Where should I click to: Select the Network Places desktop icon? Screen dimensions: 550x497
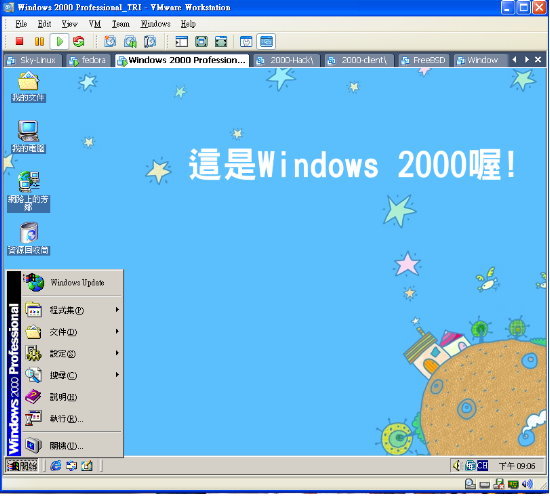click(28, 192)
